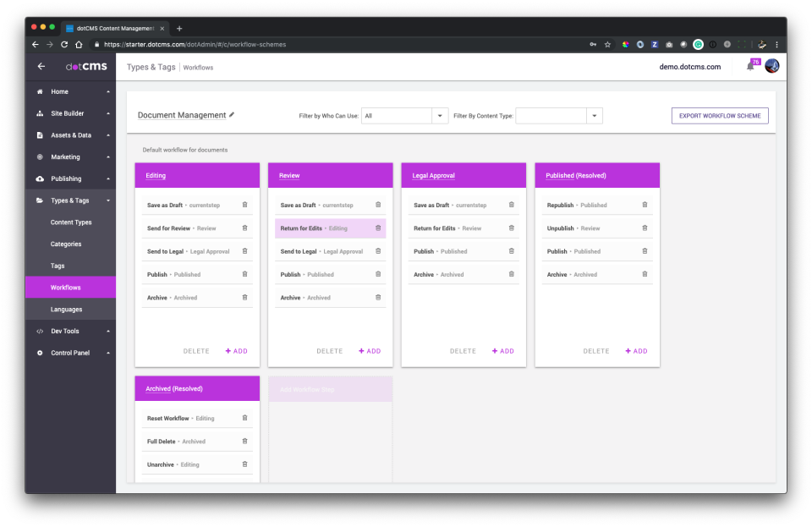Reload the page using the refresh icon
This screenshot has height=527, width=812.
coord(64,44)
